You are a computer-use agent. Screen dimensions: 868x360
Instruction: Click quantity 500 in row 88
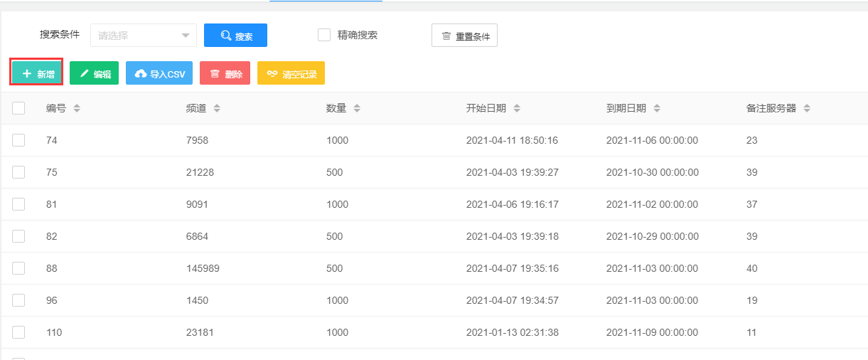pyautogui.click(x=335, y=268)
